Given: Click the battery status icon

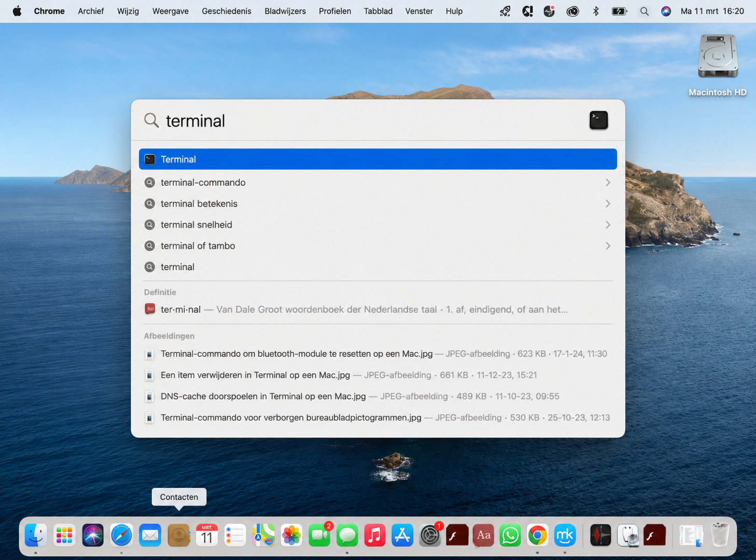Looking at the screenshot, I should (x=620, y=11).
